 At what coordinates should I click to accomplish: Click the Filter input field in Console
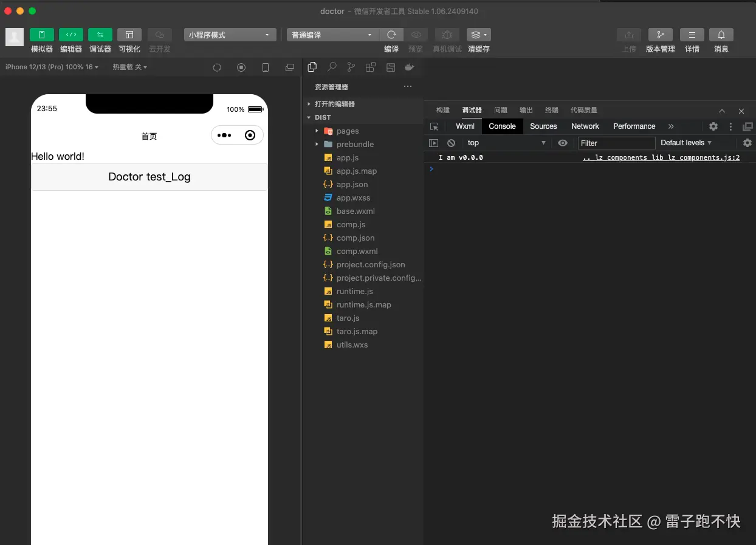click(x=616, y=143)
